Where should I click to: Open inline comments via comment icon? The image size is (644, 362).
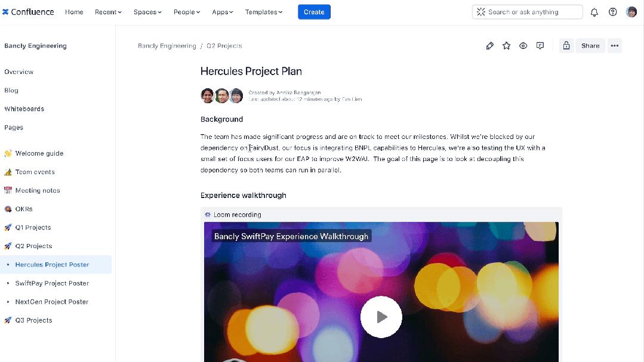click(540, 45)
